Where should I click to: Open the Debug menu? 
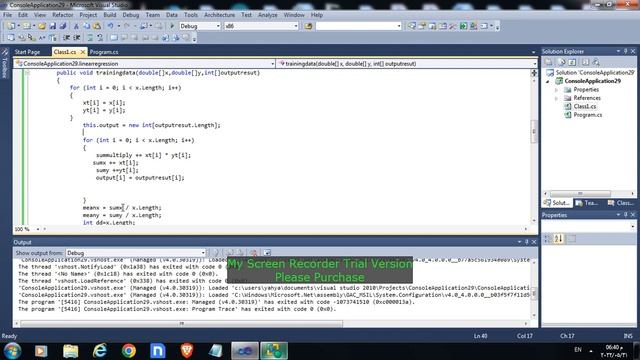coord(131,15)
